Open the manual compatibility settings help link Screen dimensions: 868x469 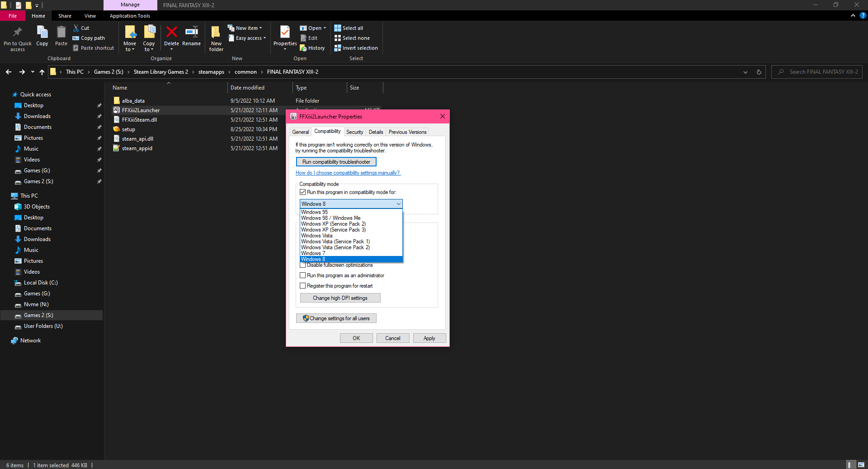point(348,173)
